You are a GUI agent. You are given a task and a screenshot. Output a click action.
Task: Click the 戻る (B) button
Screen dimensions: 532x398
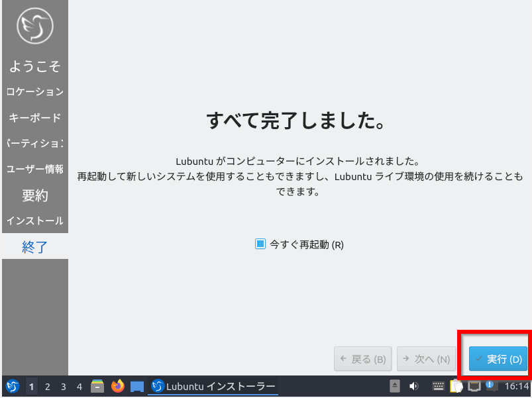coord(362,359)
